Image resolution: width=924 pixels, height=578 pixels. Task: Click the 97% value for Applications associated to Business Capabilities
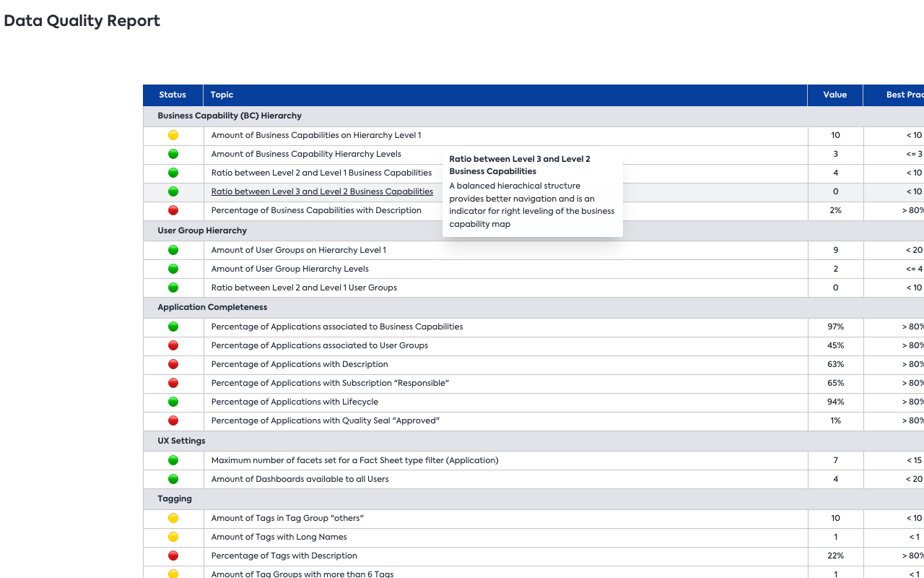click(x=835, y=327)
